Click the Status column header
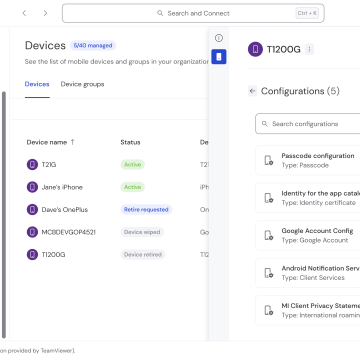 130,142
